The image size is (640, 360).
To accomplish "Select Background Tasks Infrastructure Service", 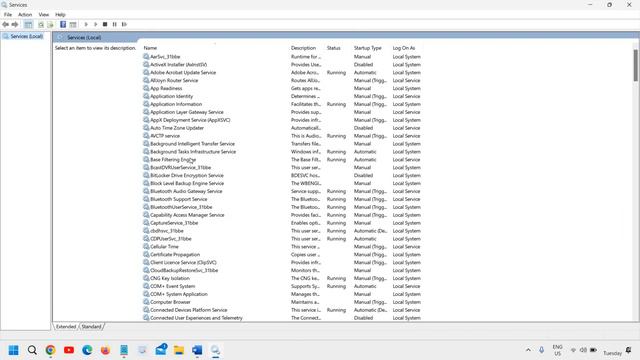I will (x=193, y=152).
